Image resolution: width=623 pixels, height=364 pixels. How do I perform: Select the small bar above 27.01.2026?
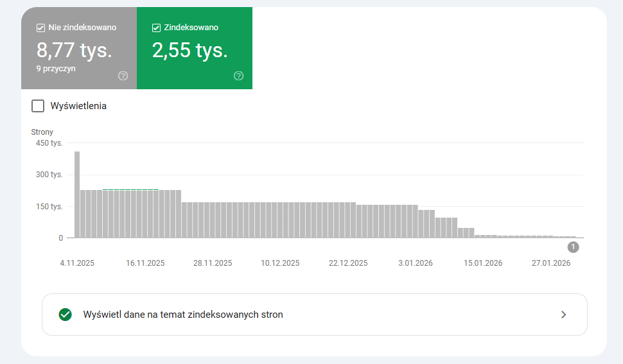550,236
